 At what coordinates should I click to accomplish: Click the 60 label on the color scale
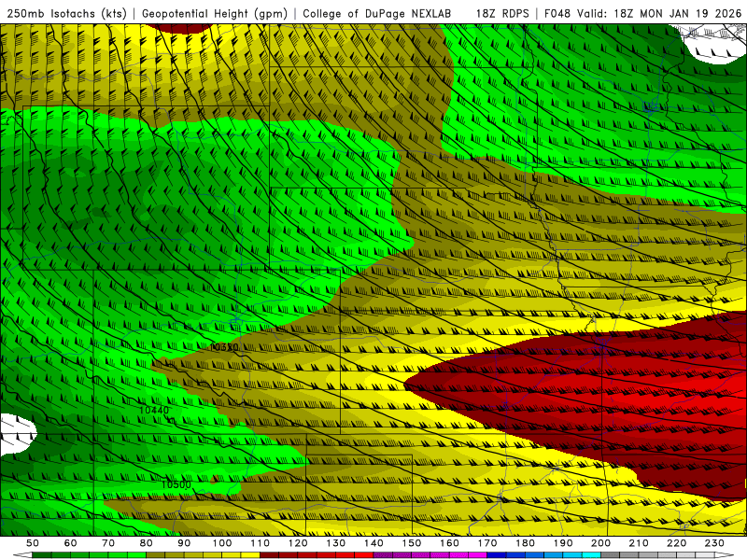coord(70,543)
